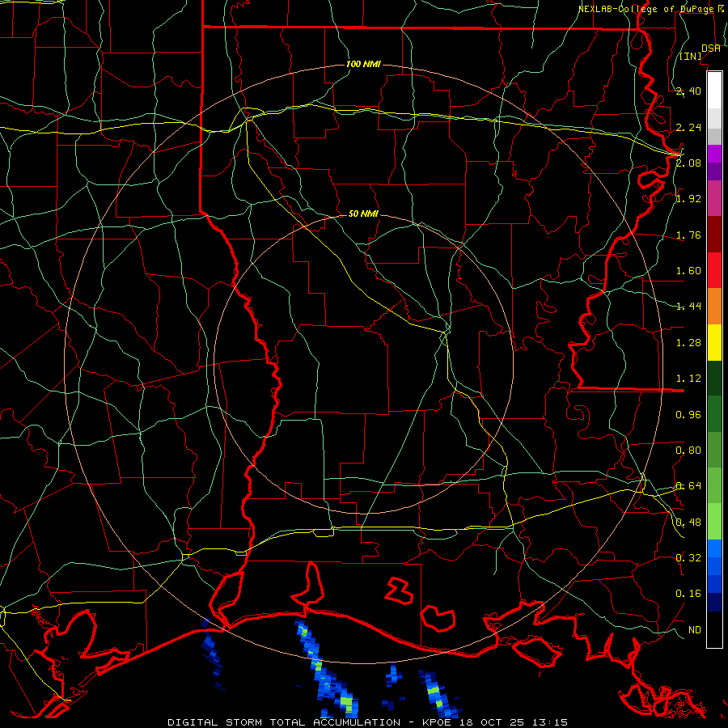This screenshot has height=728, width=728.
Task: Click the 2.40 legend value
Action: coord(688,91)
